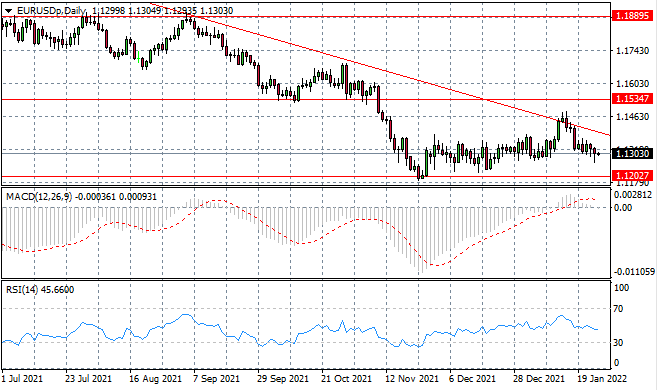Click the 29 Sep 2021 date label

(x=283, y=379)
